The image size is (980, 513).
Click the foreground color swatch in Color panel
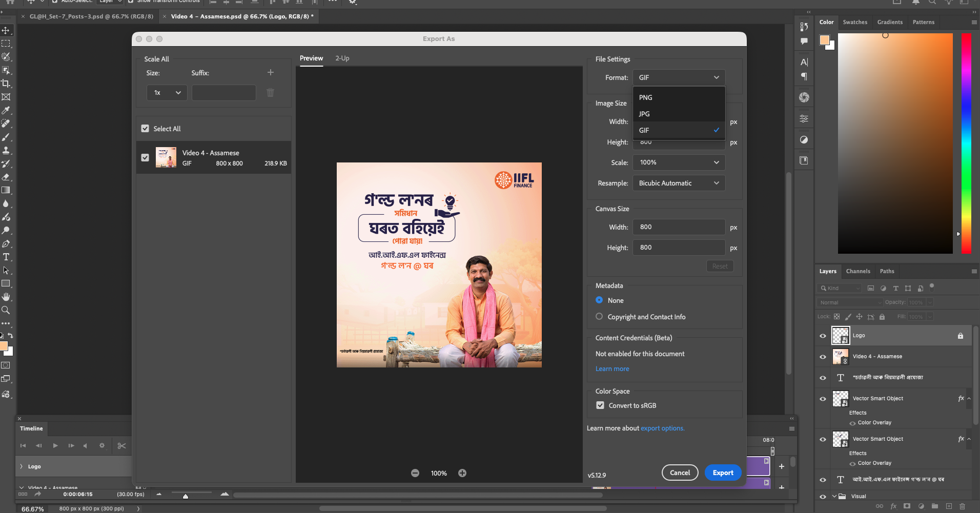tap(824, 40)
